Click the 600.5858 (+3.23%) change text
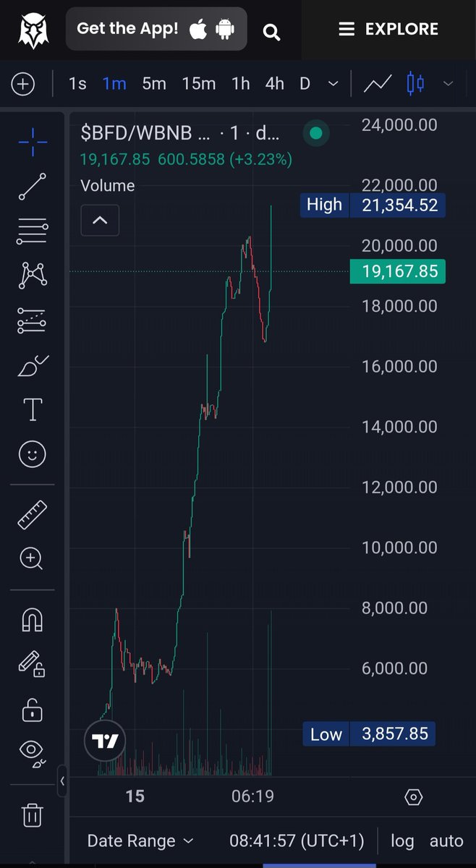This screenshot has height=868, width=476. tap(224, 159)
